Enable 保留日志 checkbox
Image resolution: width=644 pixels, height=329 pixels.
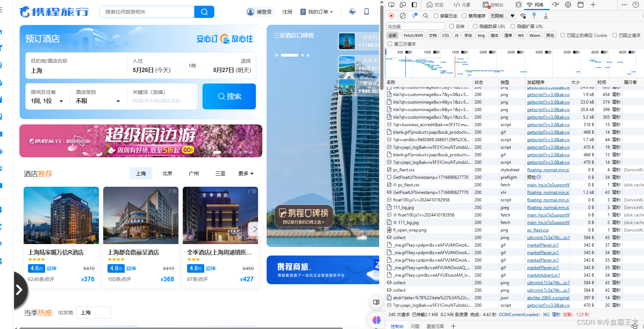point(436,16)
